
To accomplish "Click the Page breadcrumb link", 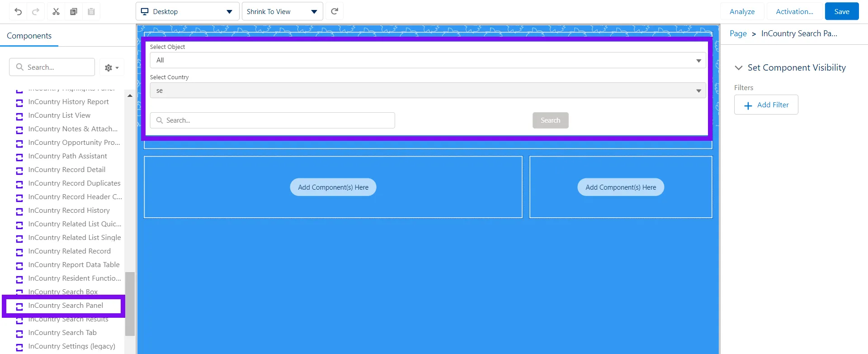I will click(x=738, y=33).
